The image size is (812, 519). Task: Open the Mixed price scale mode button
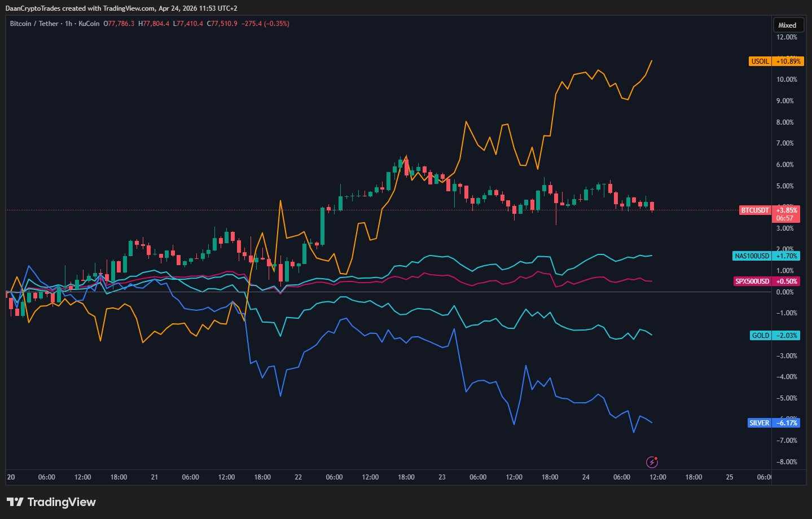point(787,25)
